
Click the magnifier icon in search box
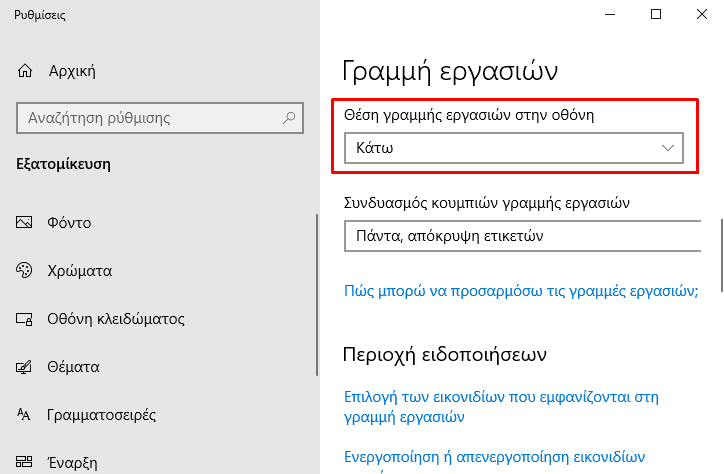[x=289, y=118]
